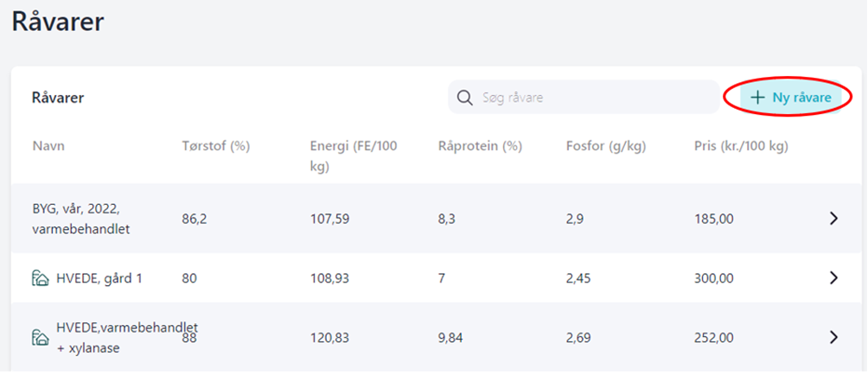Click the 185,00 price in BYG row

(x=714, y=219)
